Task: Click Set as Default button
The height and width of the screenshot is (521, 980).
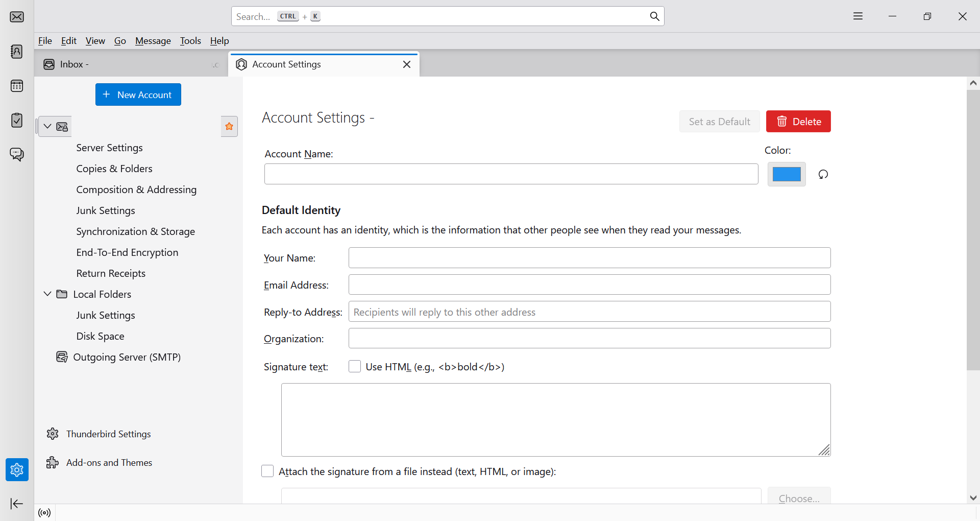Action: pyautogui.click(x=719, y=122)
